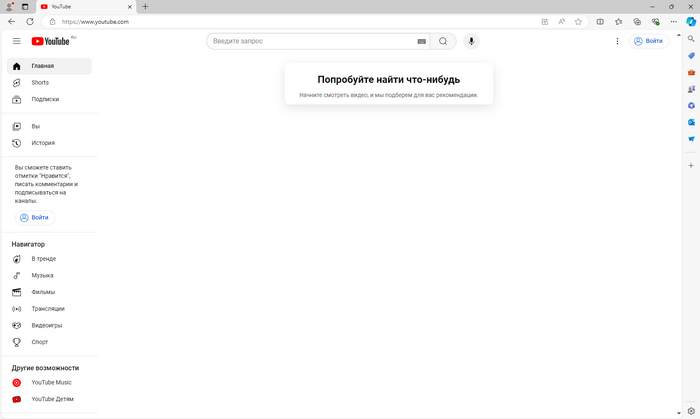Go back with browser back arrow
Screen dimensions: 700x419
click(x=12, y=21)
